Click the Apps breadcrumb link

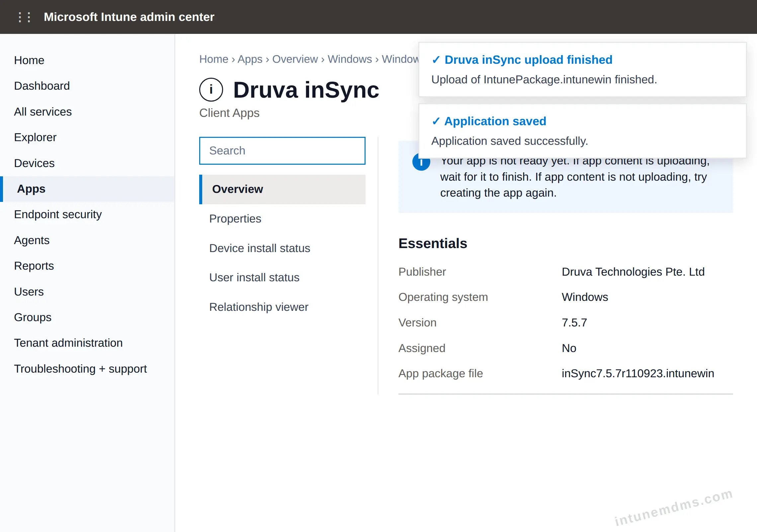coord(250,59)
